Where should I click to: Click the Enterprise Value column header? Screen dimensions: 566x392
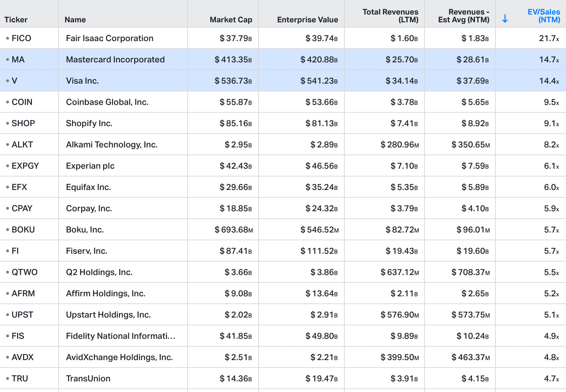307,19
